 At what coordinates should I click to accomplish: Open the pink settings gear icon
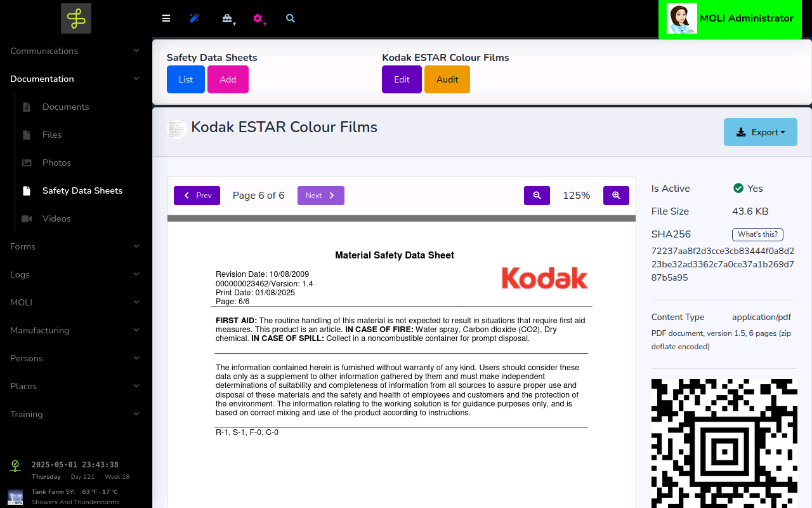click(x=258, y=18)
